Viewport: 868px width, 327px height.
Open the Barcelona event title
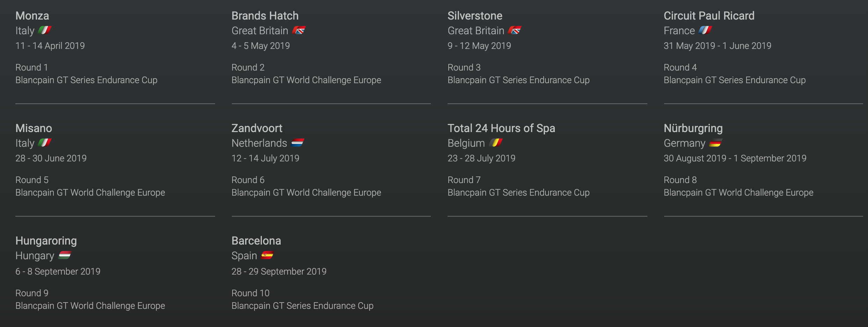coord(256,241)
